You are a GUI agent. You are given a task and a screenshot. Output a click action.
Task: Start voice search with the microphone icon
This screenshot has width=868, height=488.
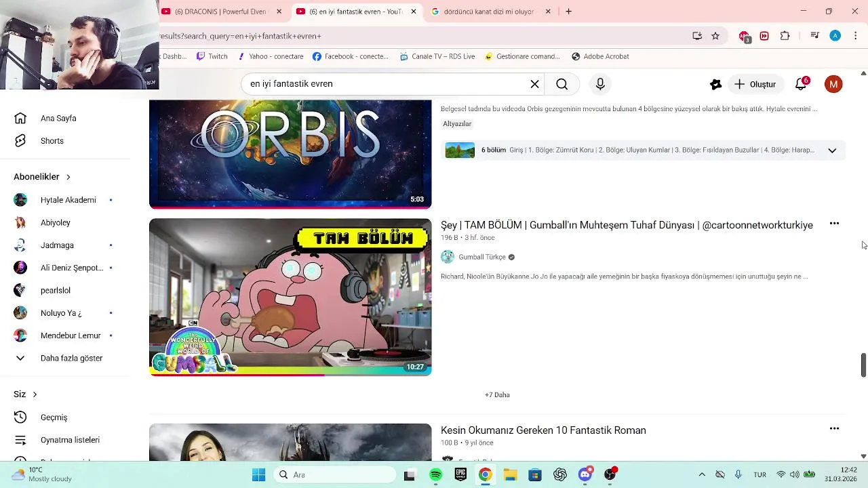600,84
